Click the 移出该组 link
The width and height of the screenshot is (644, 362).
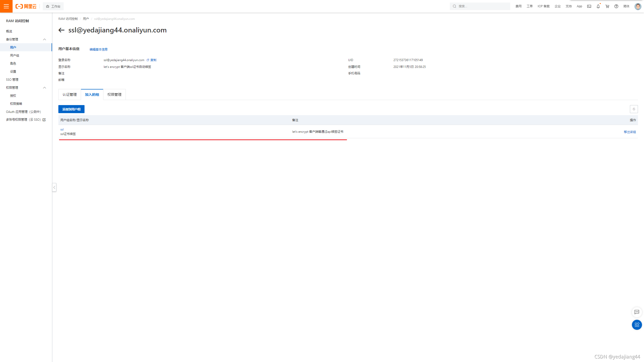click(x=630, y=132)
